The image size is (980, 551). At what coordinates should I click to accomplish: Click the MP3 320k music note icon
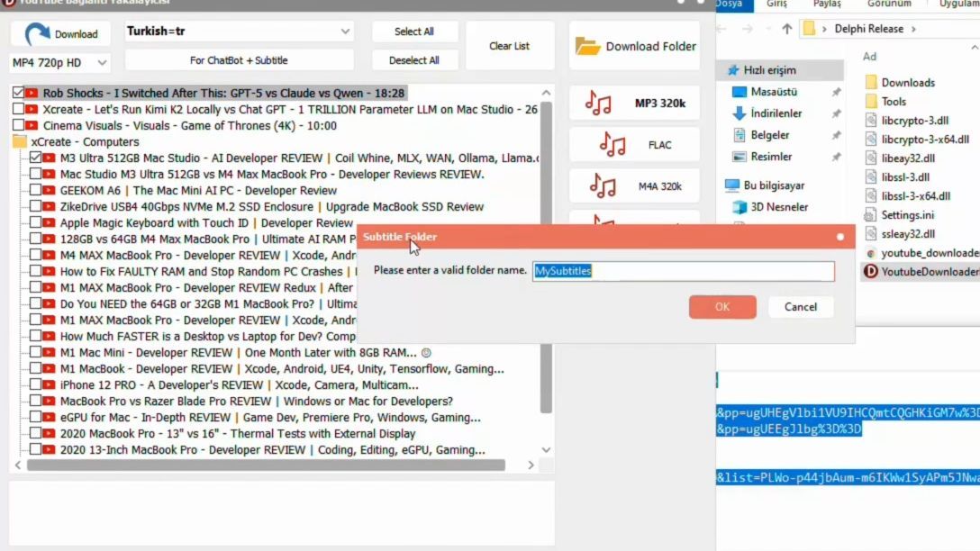click(598, 103)
